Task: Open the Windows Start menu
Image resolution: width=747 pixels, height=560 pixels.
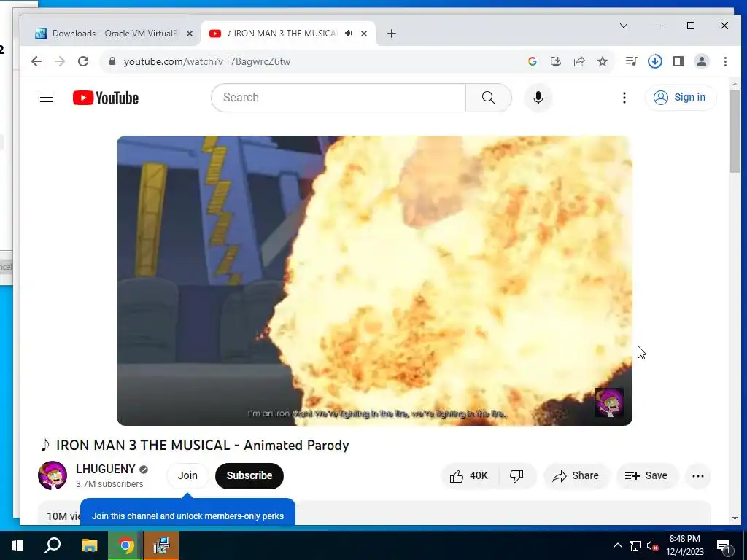Action: click(x=18, y=545)
